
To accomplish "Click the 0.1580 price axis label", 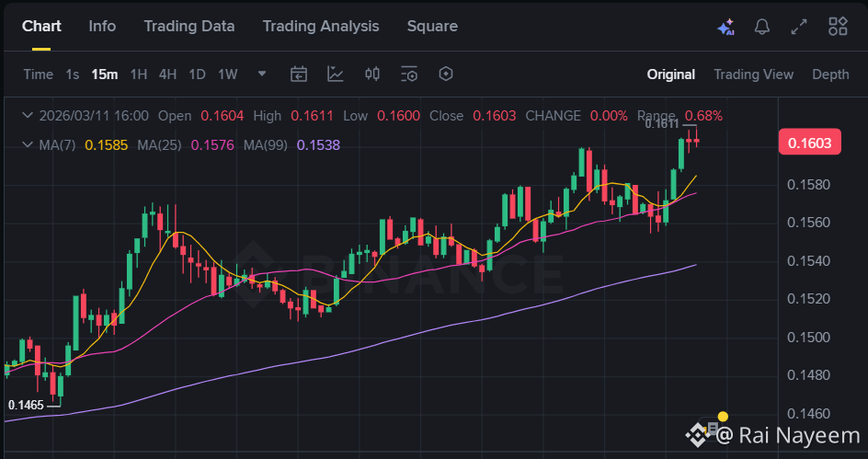I will [x=809, y=184].
